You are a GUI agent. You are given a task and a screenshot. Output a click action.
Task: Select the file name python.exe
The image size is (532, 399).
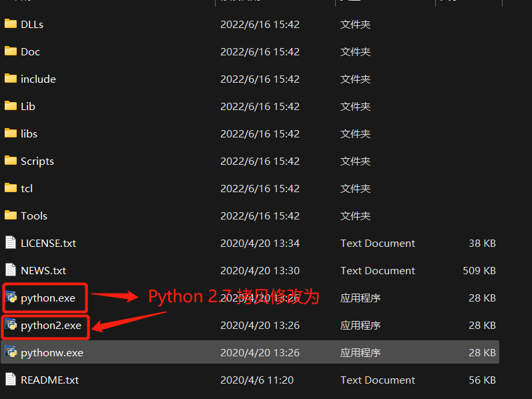pos(48,298)
